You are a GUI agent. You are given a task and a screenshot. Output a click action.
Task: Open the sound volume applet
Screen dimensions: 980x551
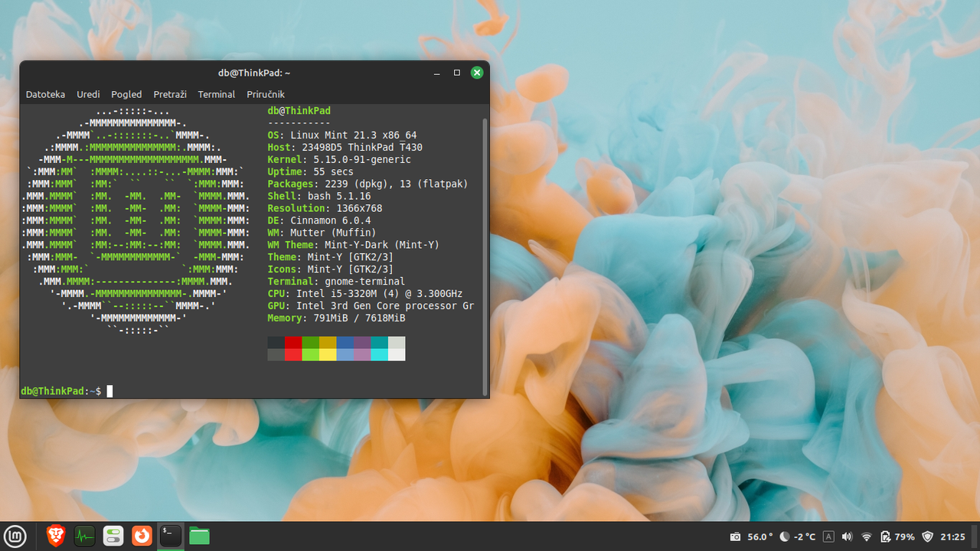pyautogui.click(x=847, y=536)
